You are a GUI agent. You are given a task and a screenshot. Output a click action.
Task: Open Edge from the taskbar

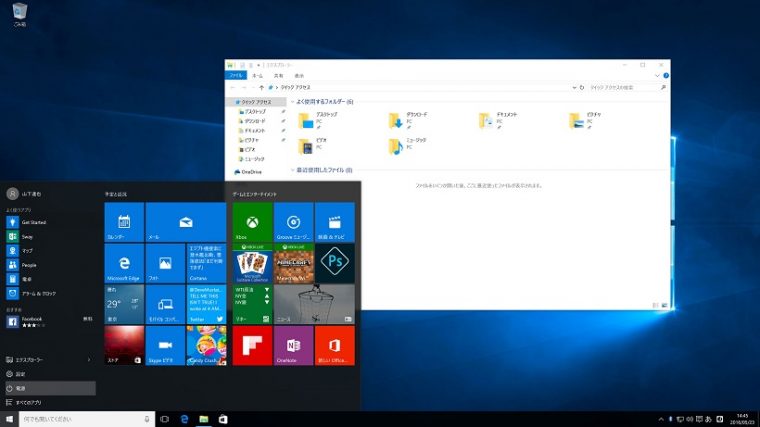(x=184, y=419)
